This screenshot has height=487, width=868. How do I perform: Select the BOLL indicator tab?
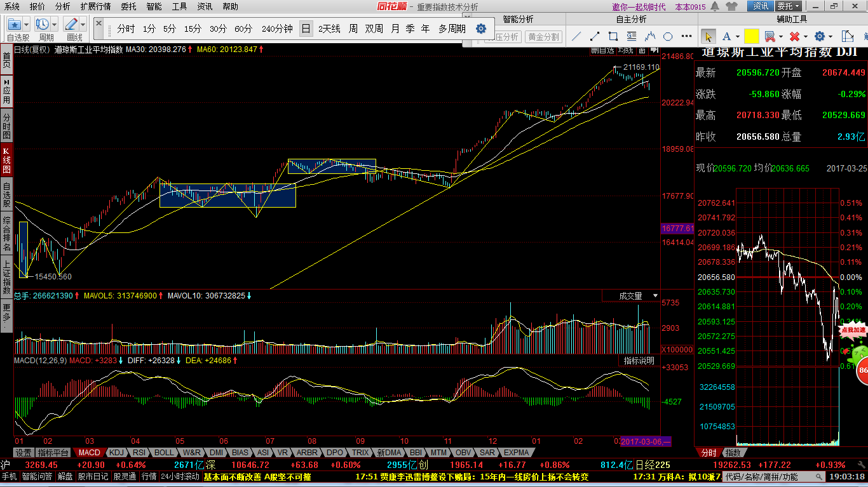point(164,453)
